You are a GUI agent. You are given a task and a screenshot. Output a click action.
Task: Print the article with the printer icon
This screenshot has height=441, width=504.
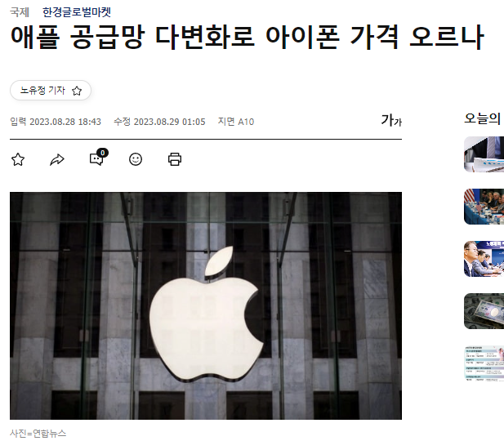click(175, 159)
